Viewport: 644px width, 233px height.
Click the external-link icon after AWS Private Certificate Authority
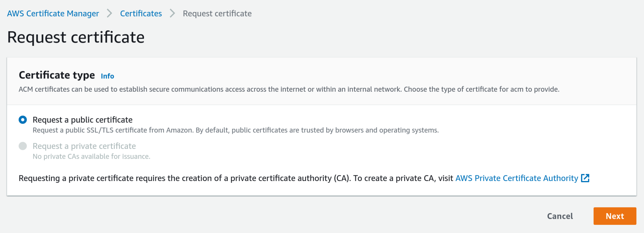click(x=586, y=178)
